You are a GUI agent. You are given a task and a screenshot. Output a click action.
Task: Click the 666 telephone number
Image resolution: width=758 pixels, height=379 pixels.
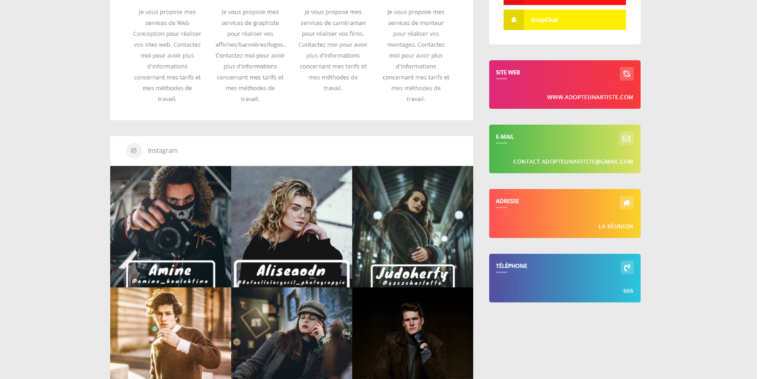(x=628, y=291)
